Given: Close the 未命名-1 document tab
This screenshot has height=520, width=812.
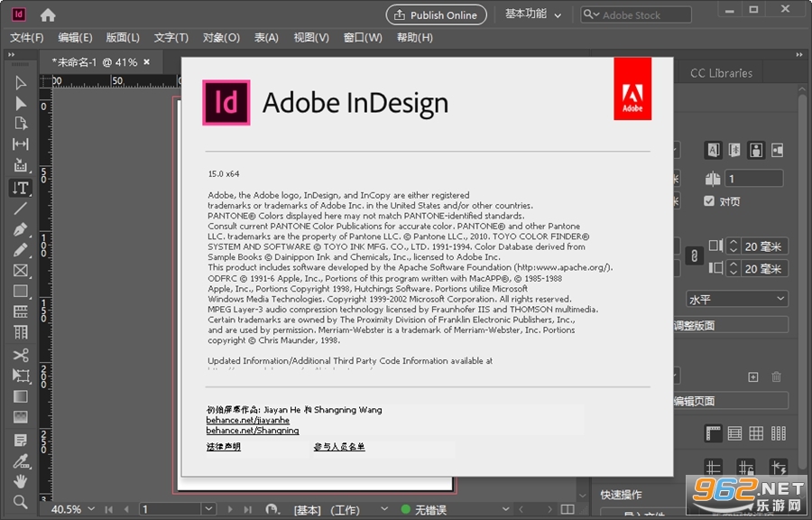Looking at the screenshot, I should tap(146, 62).
